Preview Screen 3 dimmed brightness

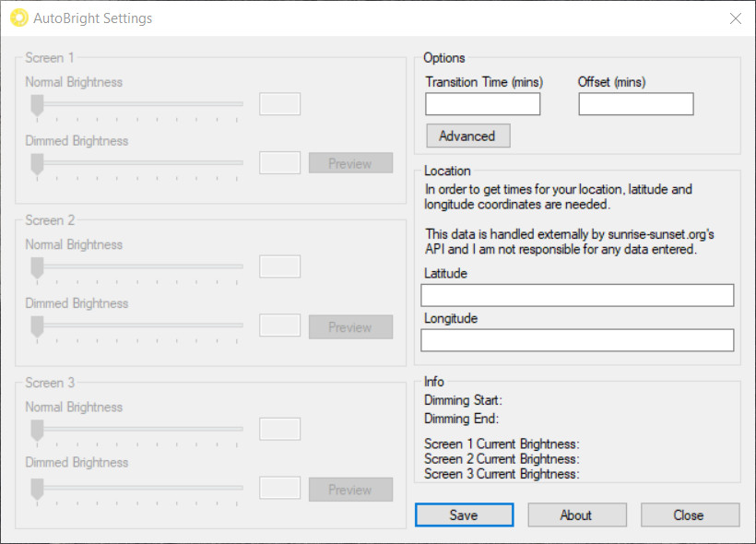[350, 490]
